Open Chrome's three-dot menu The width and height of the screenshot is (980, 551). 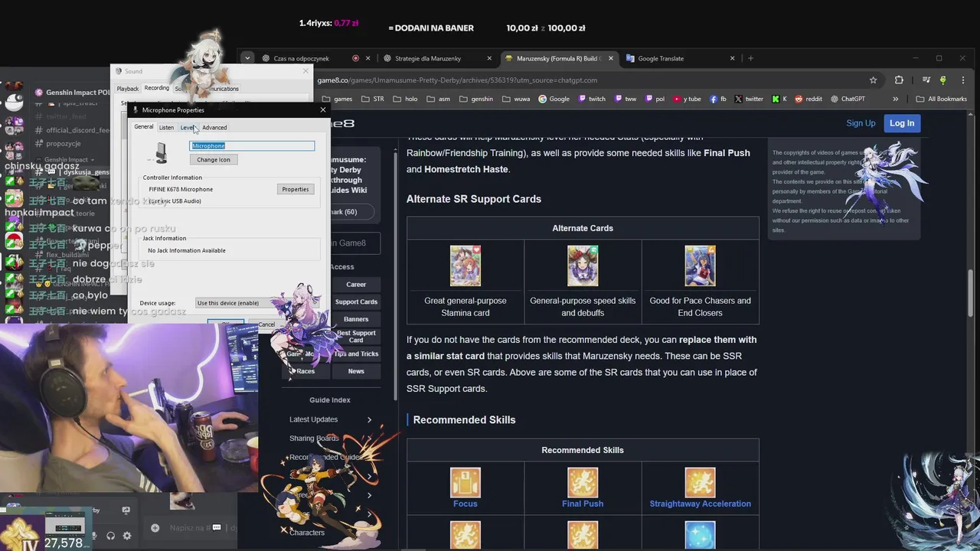coord(962,80)
